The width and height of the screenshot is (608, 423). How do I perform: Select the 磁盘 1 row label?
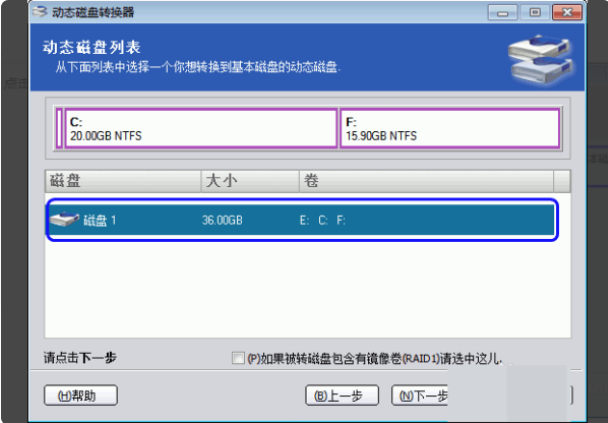pyautogui.click(x=100, y=220)
